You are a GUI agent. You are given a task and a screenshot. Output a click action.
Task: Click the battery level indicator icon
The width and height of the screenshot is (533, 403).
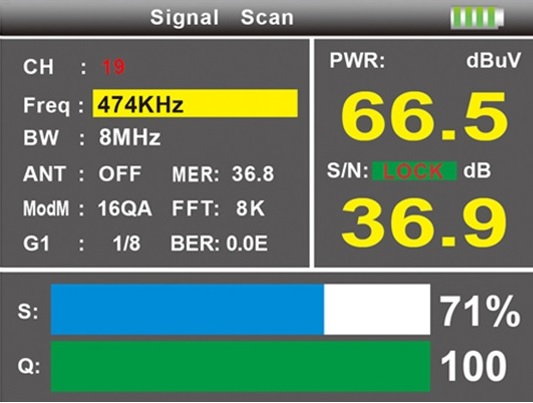[477, 18]
